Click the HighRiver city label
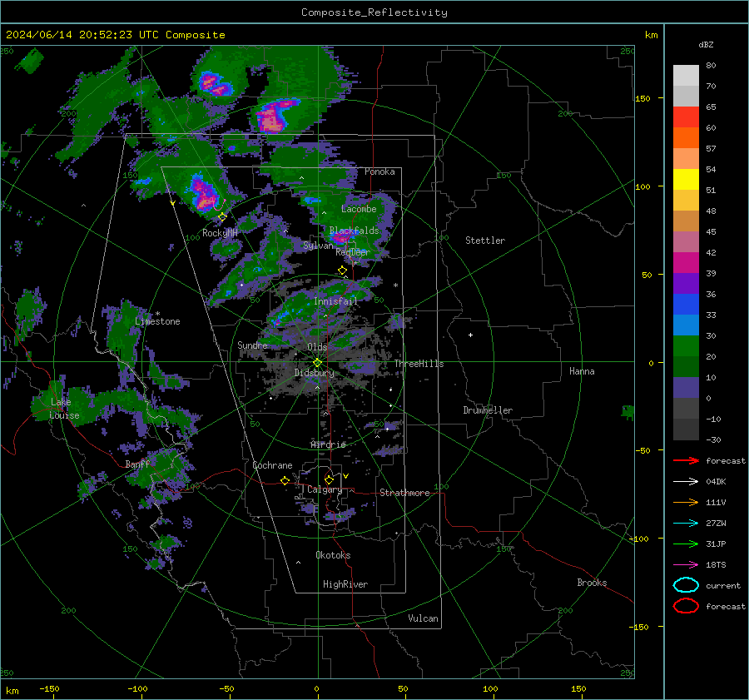Viewport: 749px width, 700px height. (345, 584)
